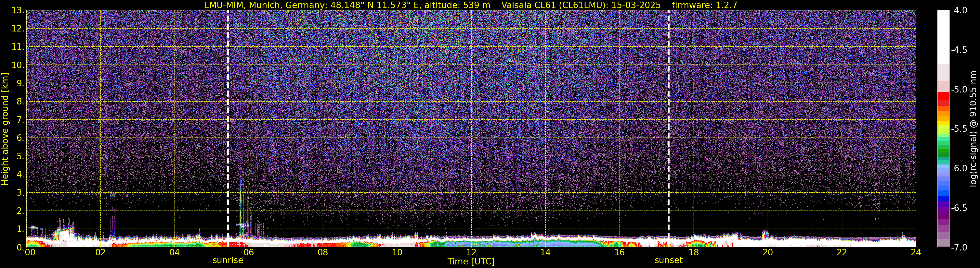Click the 'sunrise' label below the time axis
The image size is (980, 268).
(x=228, y=260)
